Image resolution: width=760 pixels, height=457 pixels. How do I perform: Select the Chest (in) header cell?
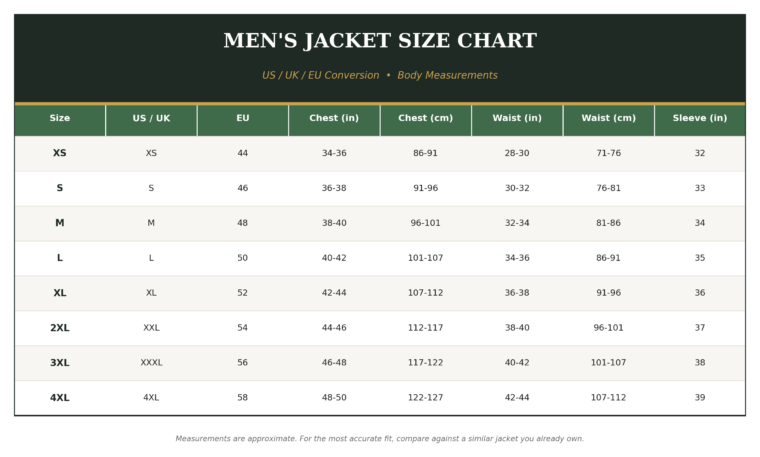[x=334, y=118]
